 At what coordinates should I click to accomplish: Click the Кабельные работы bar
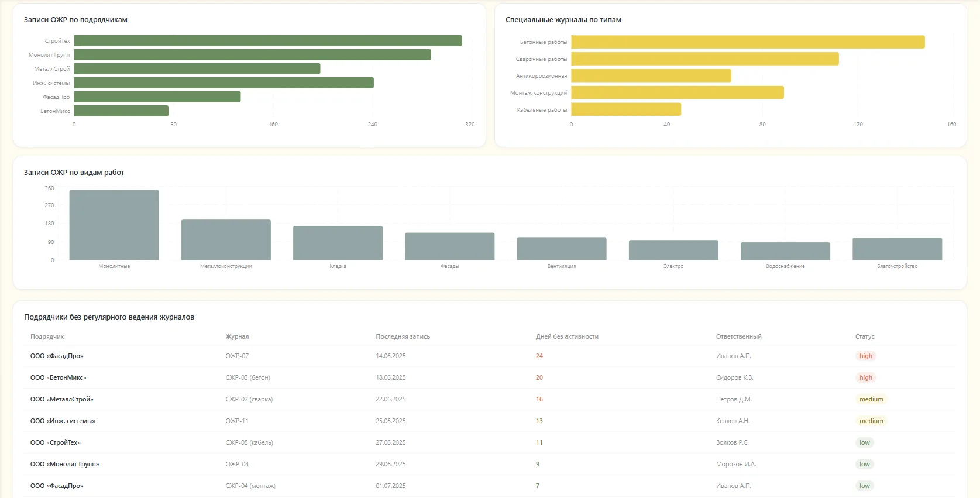pos(626,109)
